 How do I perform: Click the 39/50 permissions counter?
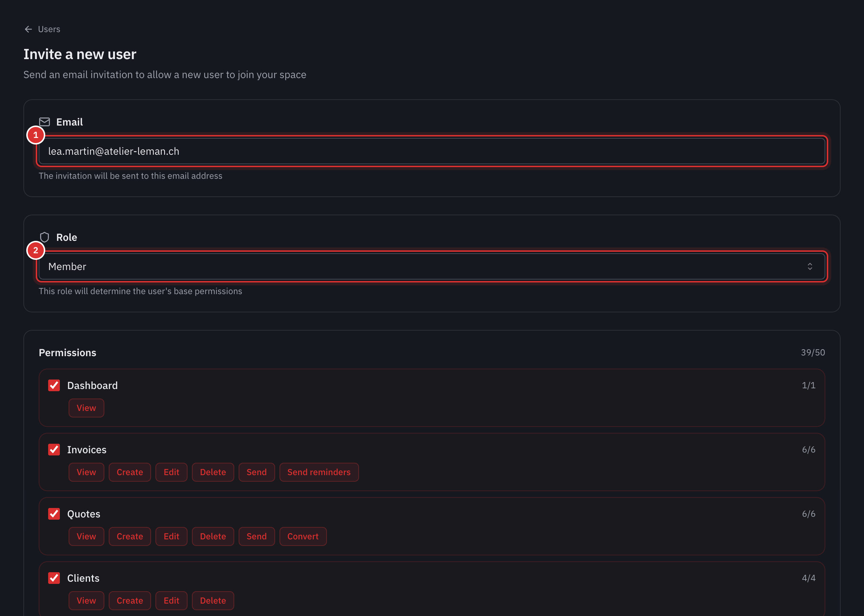point(813,353)
